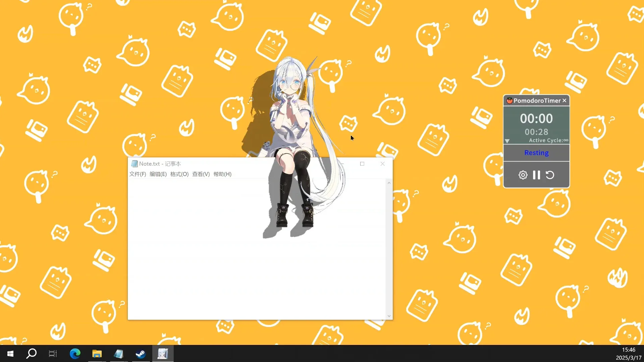Click the Windows Search icon

(x=31, y=354)
